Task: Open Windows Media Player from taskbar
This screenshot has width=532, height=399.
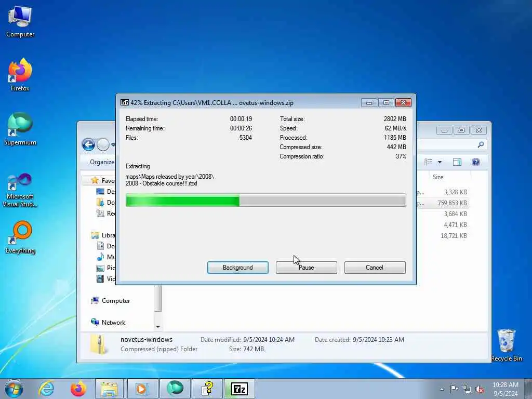Action: click(142, 389)
